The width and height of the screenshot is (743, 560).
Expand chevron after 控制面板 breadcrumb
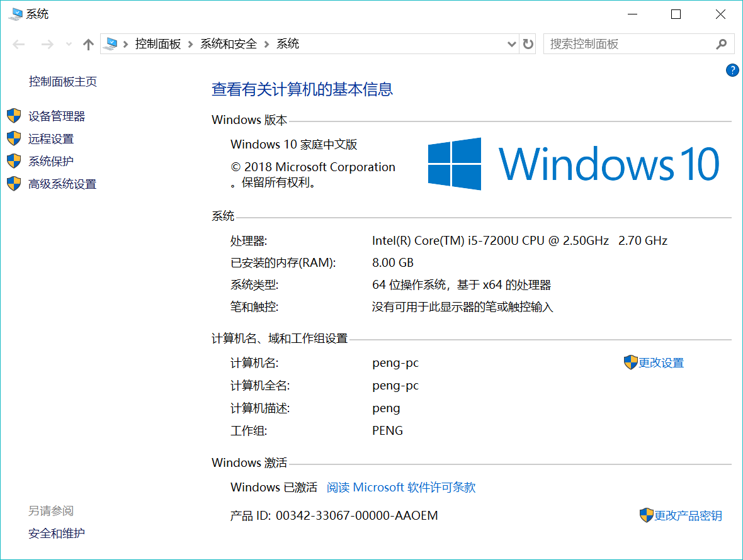point(191,45)
